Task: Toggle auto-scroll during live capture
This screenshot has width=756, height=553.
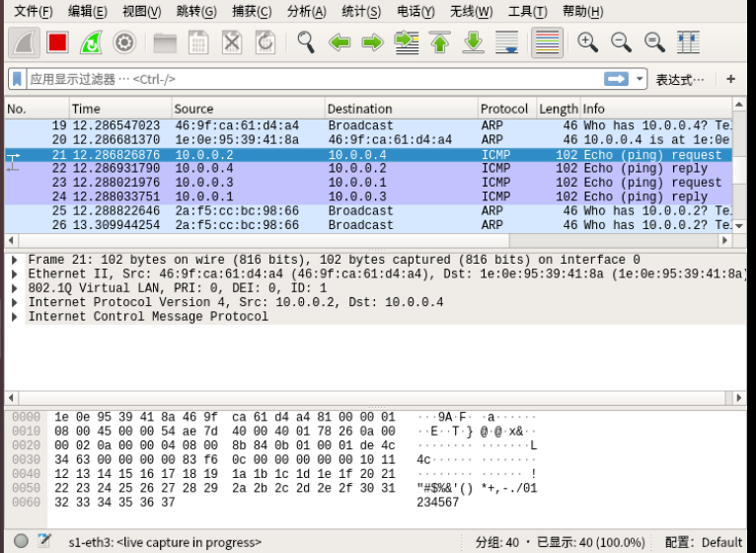Action: (x=506, y=42)
